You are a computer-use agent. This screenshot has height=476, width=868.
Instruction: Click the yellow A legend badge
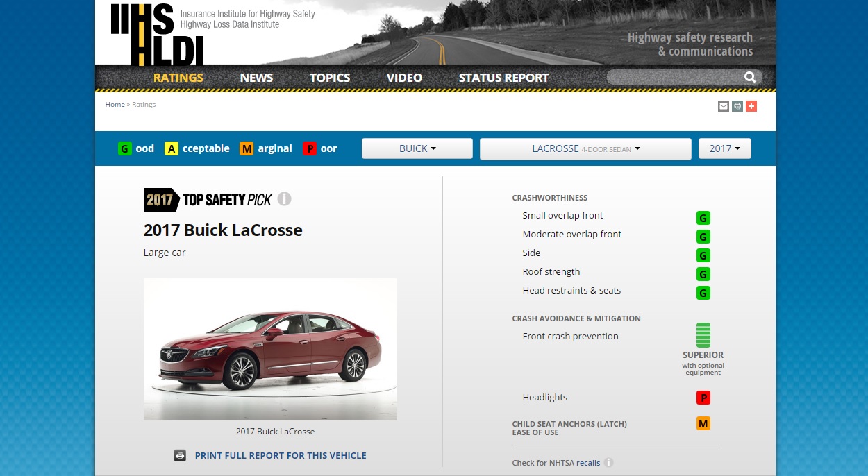pos(172,148)
